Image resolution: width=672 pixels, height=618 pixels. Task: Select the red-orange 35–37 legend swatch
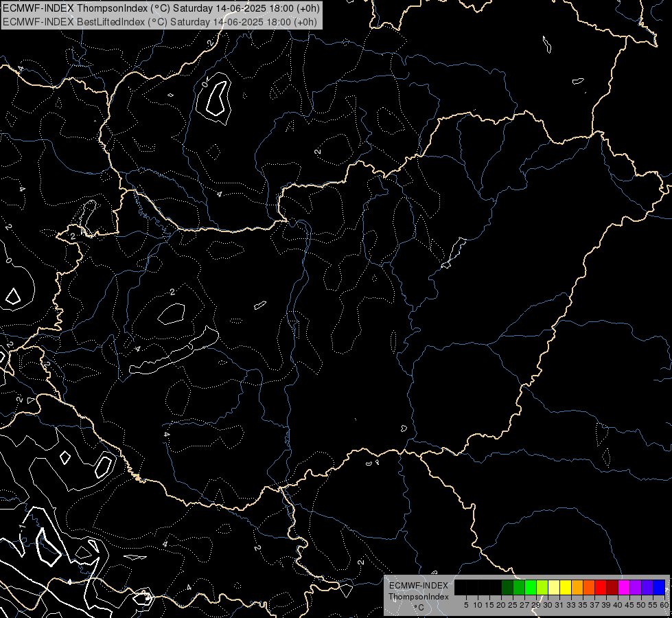[x=589, y=587]
